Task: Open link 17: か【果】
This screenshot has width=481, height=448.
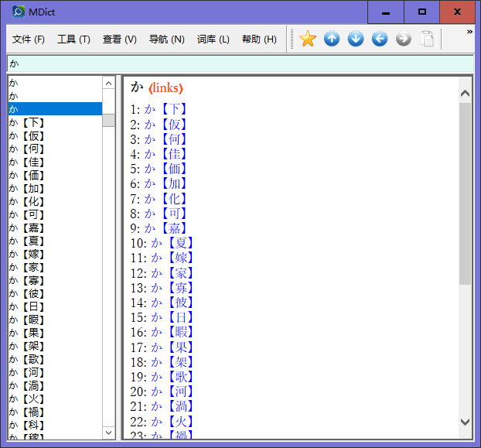Action: tap(172, 347)
